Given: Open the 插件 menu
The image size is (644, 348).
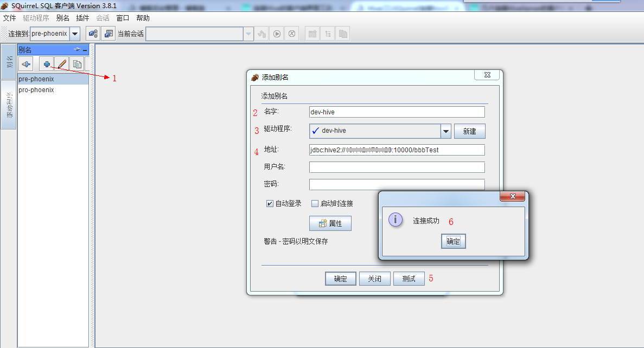Looking at the screenshot, I should point(82,18).
